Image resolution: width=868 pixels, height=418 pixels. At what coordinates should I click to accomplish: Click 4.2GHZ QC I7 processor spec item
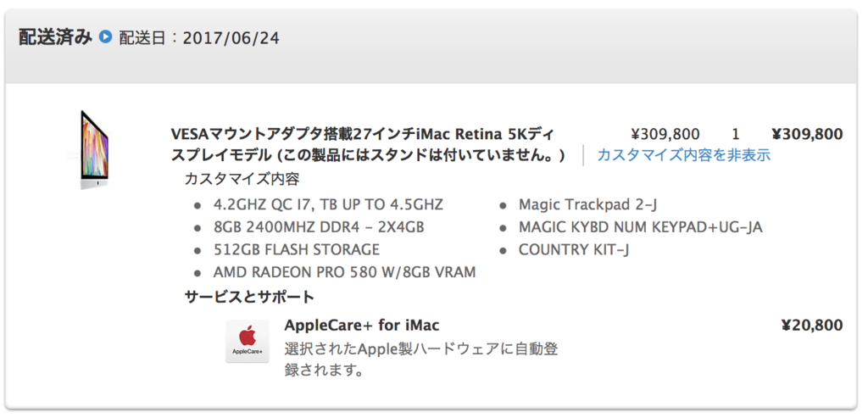click(x=328, y=205)
